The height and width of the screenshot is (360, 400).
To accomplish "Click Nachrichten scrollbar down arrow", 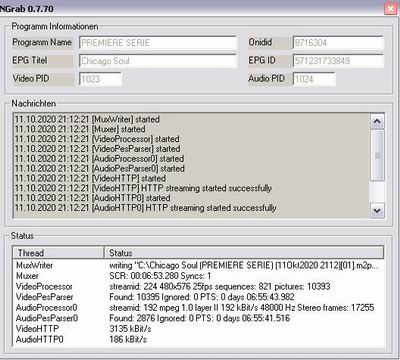I will pyautogui.click(x=377, y=211).
